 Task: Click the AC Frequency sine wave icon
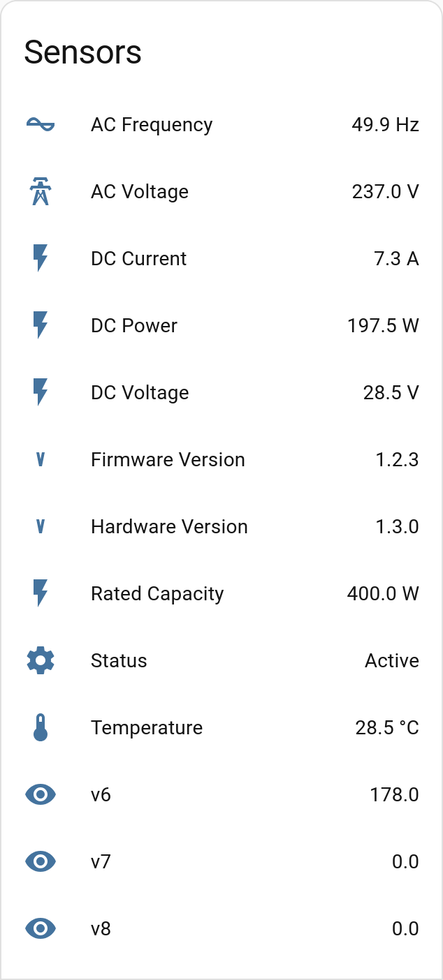[41, 125]
